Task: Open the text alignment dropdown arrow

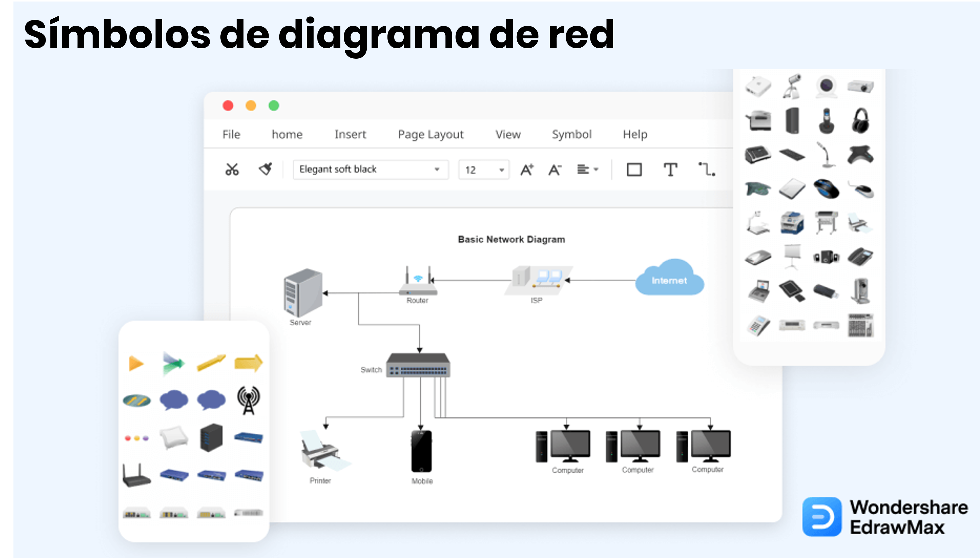Action: point(596,170)
